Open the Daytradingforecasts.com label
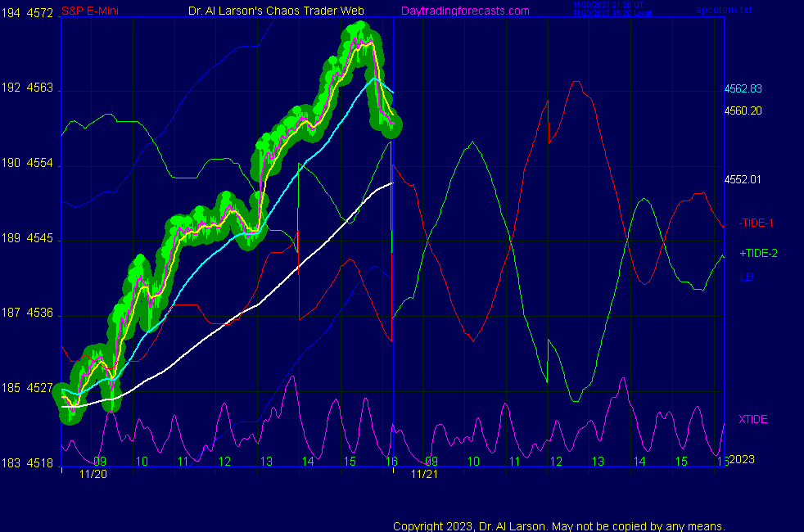 click(x=465, y=11)
